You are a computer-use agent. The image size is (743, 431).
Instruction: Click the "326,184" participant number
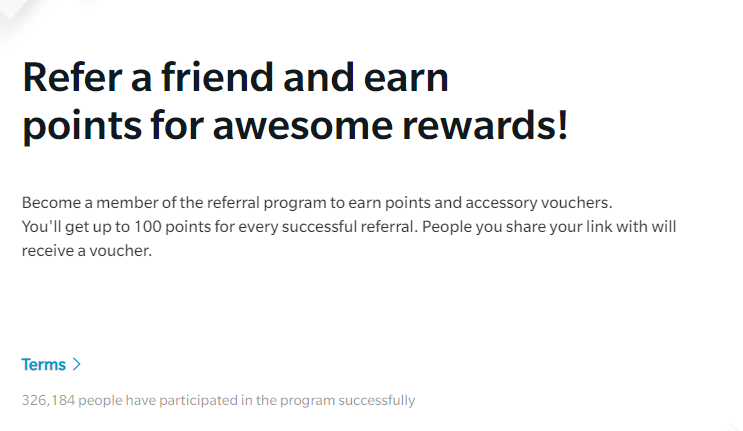[x=47, y=401]
